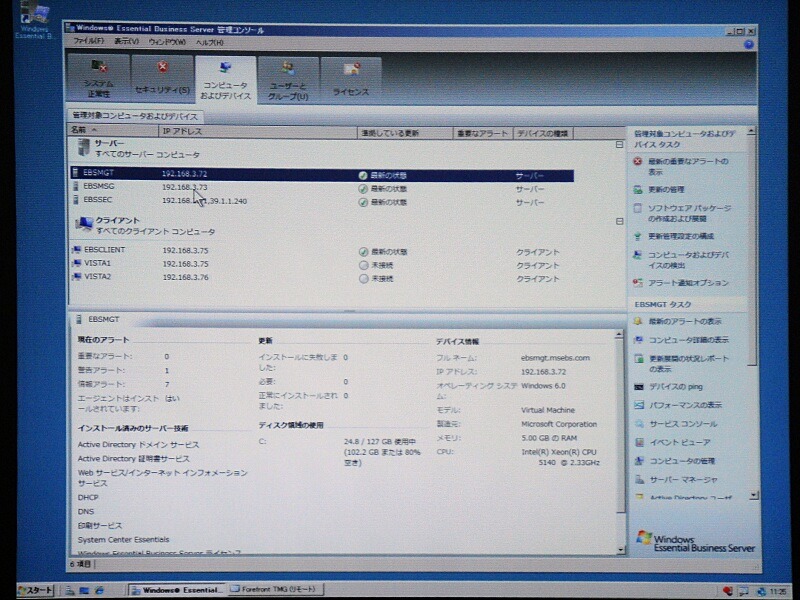Sort the list by 名前 column

[113, 131]
